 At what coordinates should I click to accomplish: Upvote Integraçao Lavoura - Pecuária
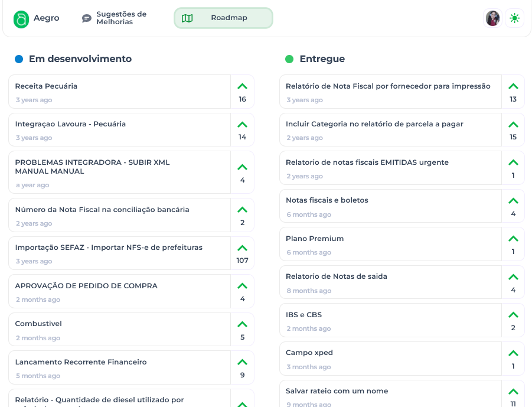pos(242,125)
